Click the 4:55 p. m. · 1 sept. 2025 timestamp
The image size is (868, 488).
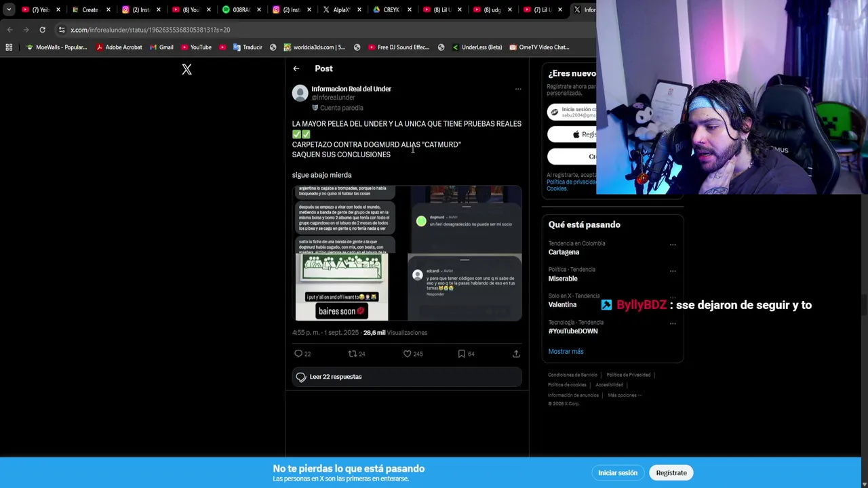(x=325, y=333)
